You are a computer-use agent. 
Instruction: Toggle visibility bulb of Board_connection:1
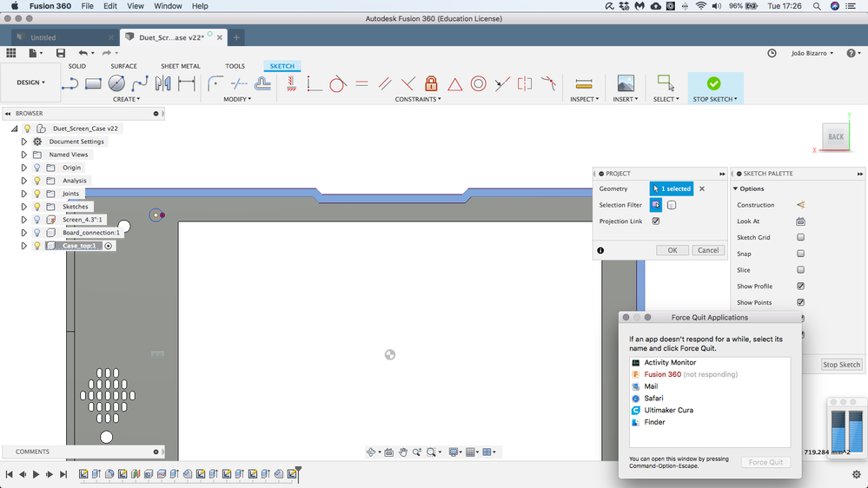coord(37,233)
